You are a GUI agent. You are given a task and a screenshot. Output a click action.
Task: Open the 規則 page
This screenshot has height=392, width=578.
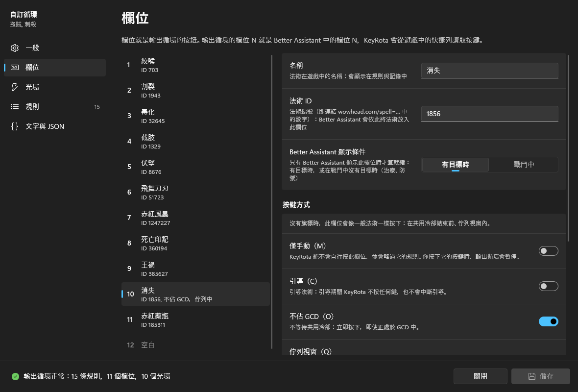(x=54, y=106)
